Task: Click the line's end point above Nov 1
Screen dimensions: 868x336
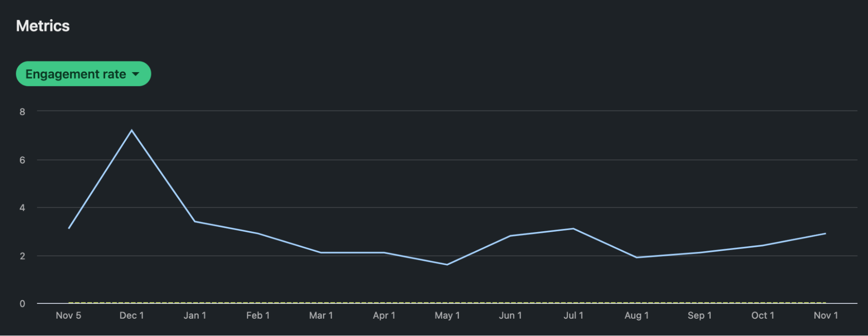Action: tap(825, 233)
